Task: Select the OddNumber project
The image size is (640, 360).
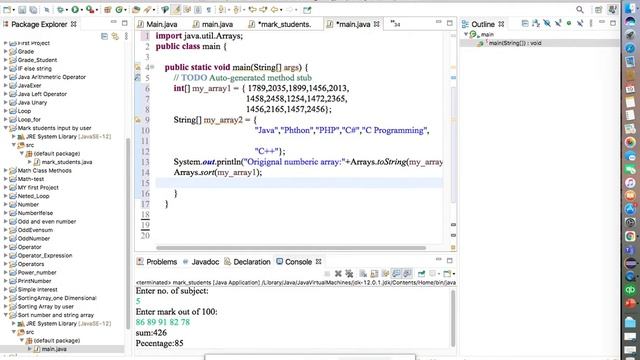Action: coord(34,238)
